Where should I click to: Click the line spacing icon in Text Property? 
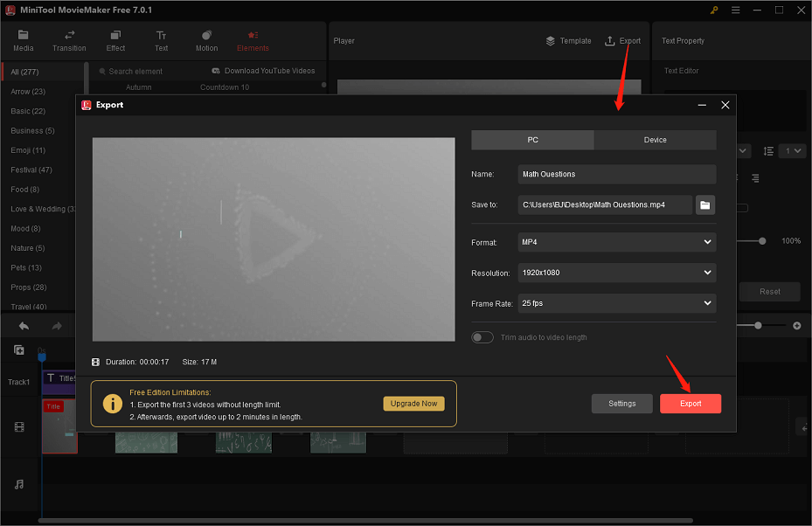[x=768, y=151]
